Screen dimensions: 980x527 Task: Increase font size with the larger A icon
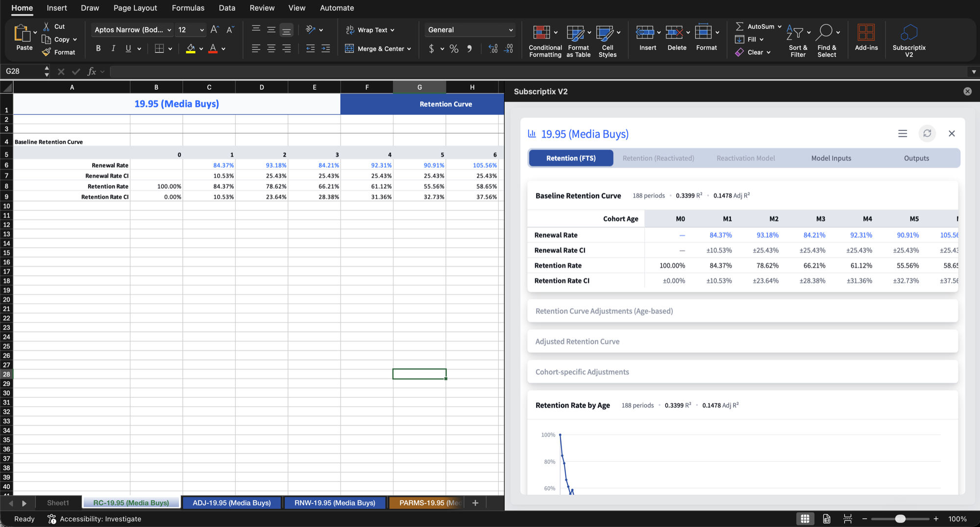214,29
